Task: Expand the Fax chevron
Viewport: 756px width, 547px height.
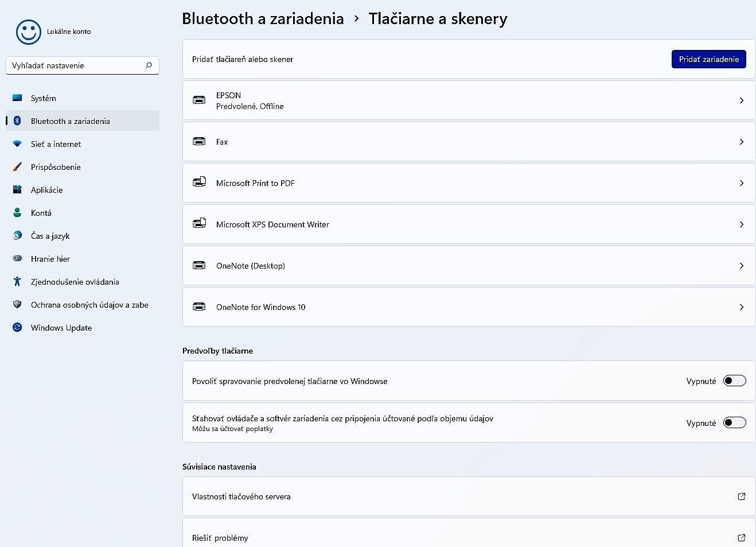Action: coord(742,142)
